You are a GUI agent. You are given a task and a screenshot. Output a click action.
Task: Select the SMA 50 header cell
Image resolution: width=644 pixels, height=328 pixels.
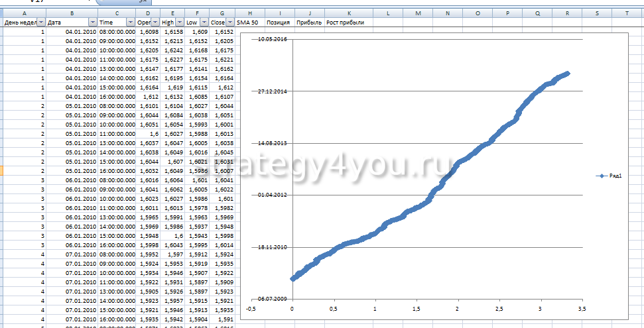pyautogui.click(x=249, y=23)
